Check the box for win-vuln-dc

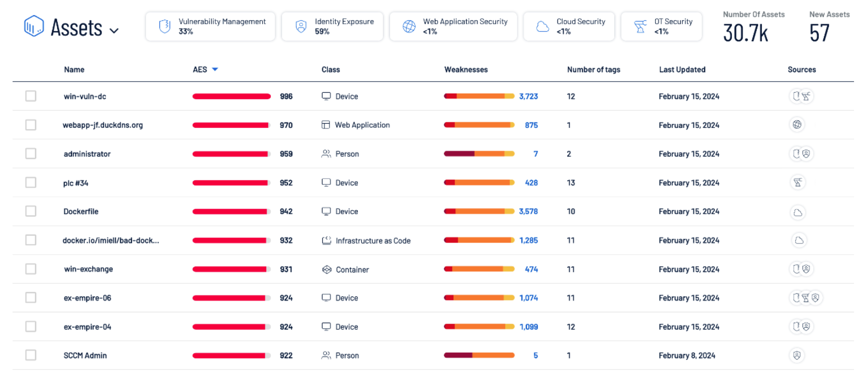31,96
